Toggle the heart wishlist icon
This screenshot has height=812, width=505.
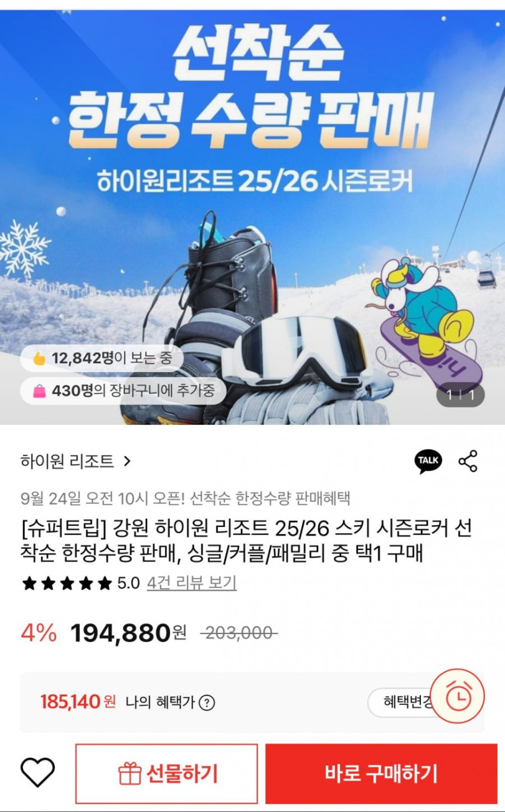pyautogui.click(x=38, y=772)
